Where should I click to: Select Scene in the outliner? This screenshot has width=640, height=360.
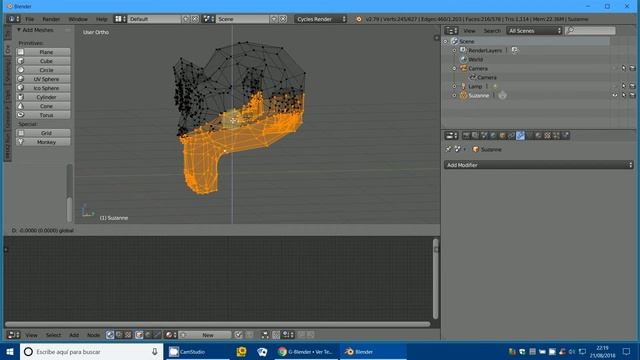click(x=467, y=41)
